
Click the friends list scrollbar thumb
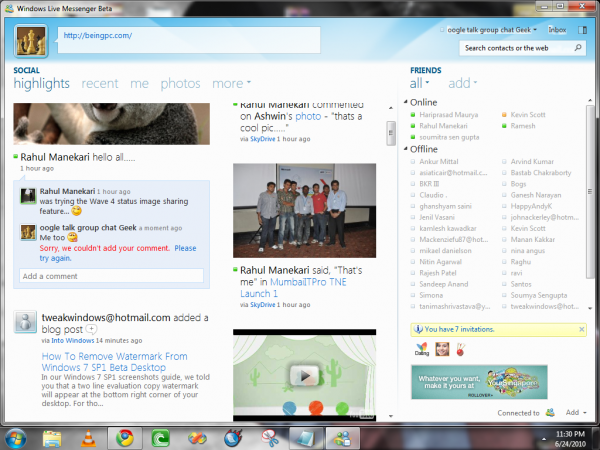click(x=590, y=191)
